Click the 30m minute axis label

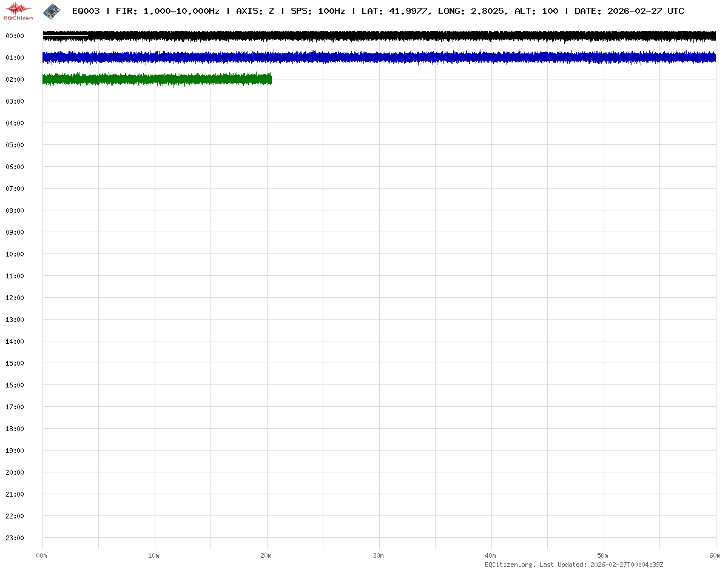click(379, 555)
